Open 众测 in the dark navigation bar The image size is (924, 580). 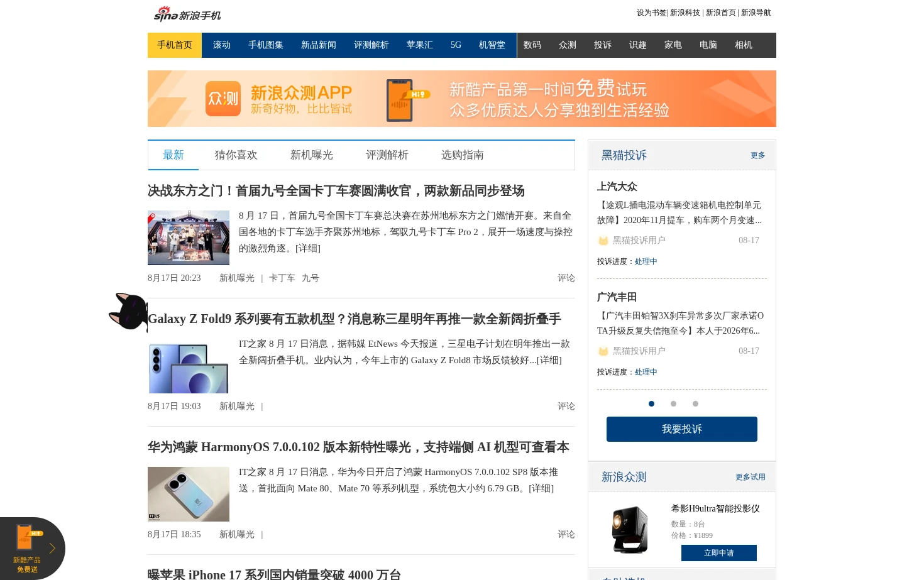coord(568,45)
